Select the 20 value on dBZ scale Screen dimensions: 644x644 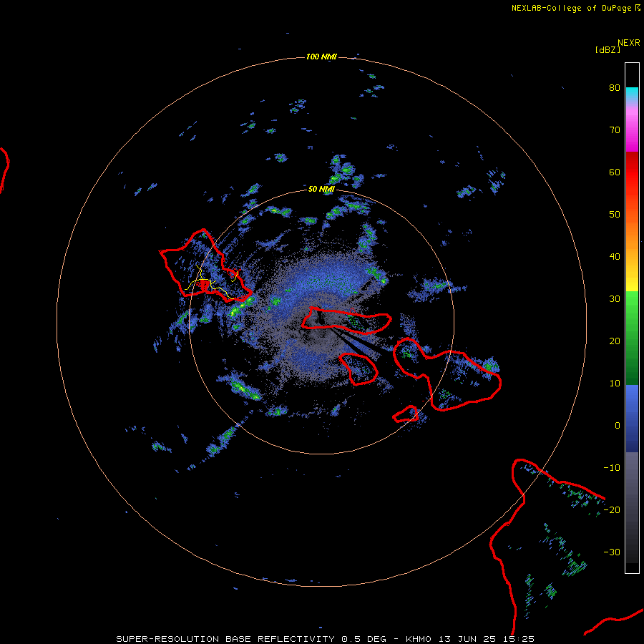coord(615,341)
